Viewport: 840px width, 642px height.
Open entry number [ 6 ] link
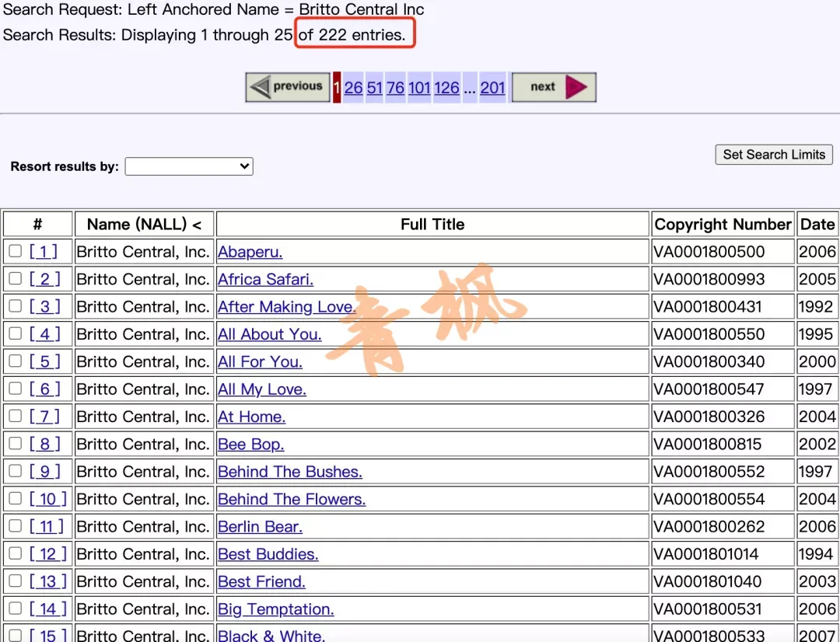pyautogui.click(x=45, y=389)
